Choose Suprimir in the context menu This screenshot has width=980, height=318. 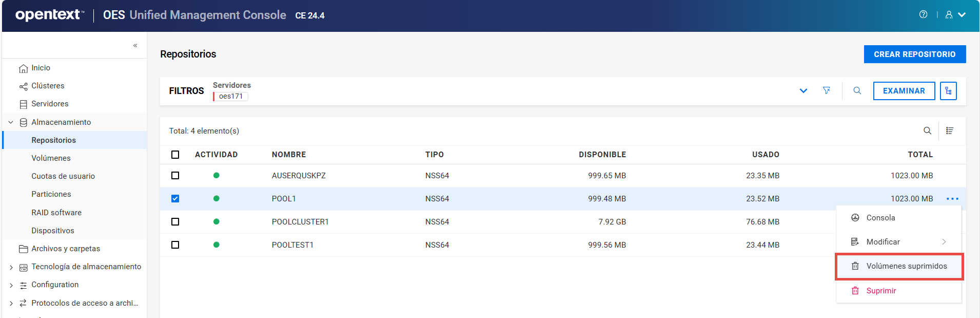click(881, 291)
